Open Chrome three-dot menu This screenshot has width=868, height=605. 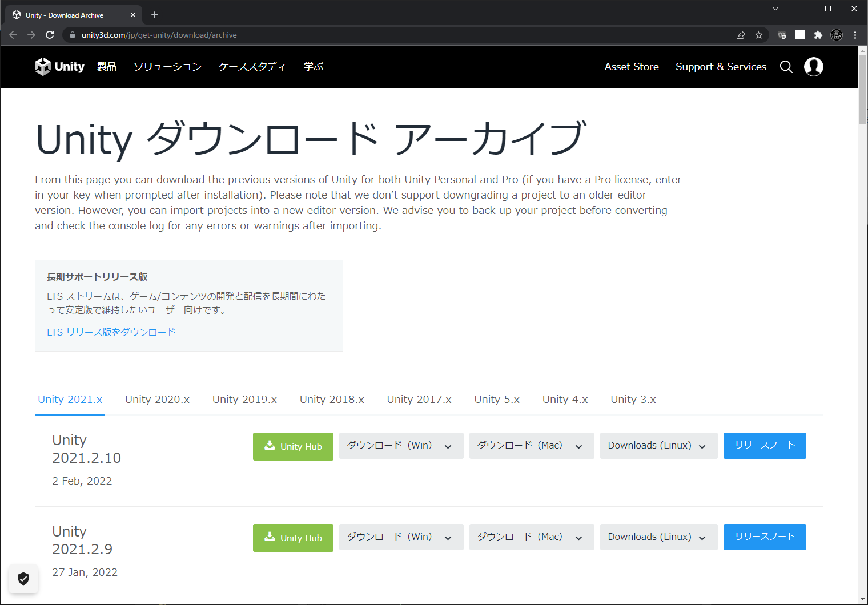855,35
